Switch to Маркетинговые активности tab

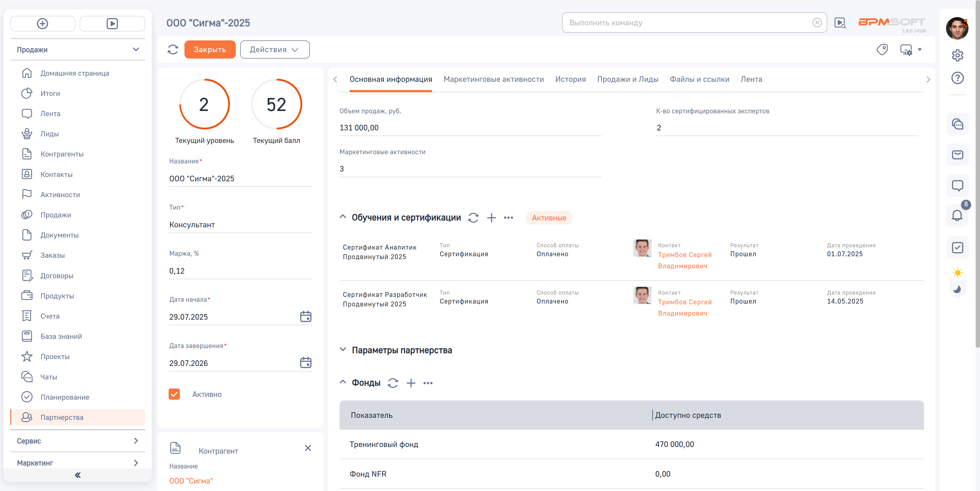tap(493, 79)
